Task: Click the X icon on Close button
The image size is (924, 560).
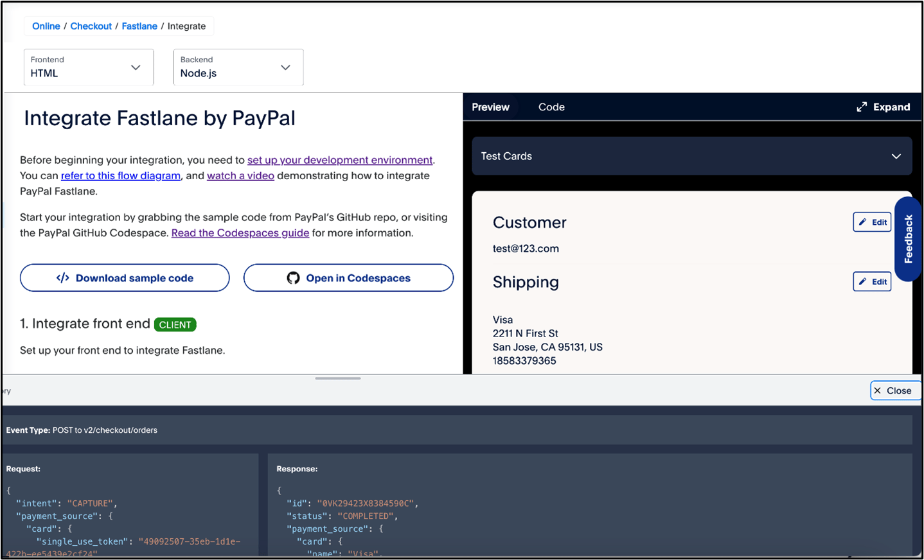Action: click(878, 390)
